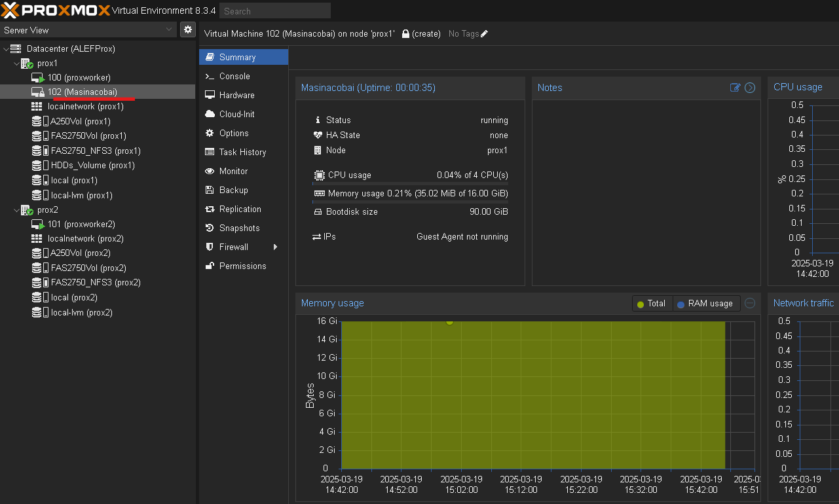Select VM 102 (Masinacobai)

[x=83, y=92]
